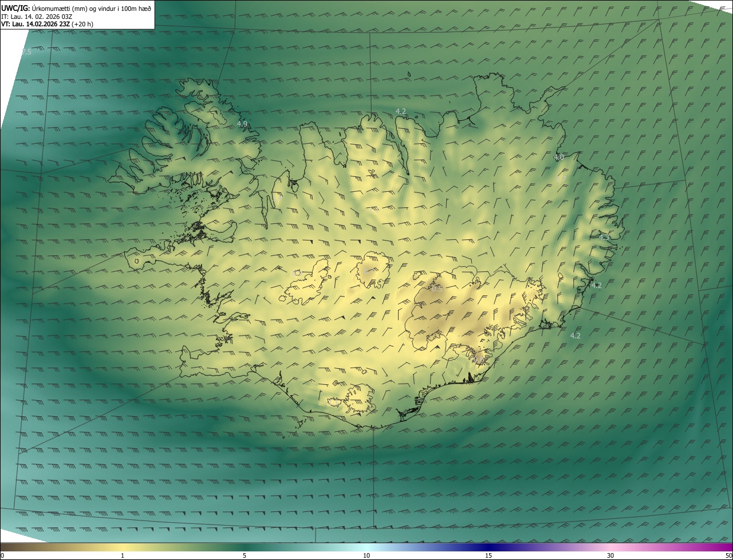Click the colorbar tick label 50
Viewport: 733px width, 560px height.
pos(728,555)
